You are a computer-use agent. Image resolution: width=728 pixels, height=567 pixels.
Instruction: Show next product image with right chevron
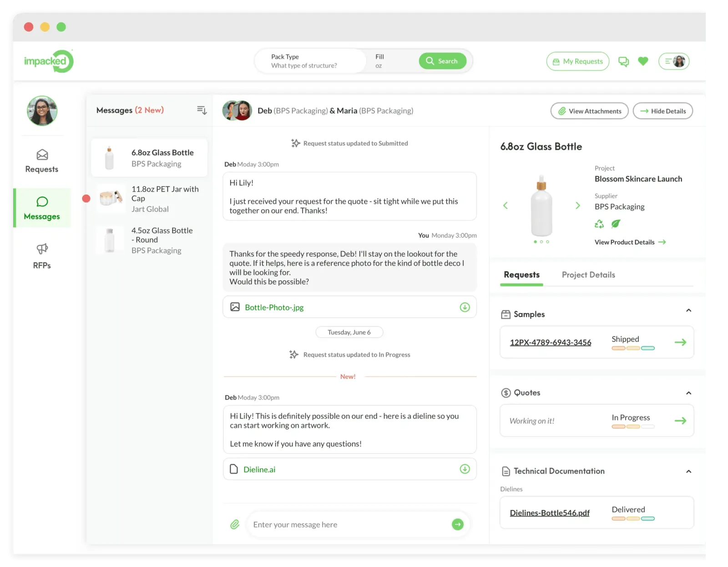click(x=578, y=206)
